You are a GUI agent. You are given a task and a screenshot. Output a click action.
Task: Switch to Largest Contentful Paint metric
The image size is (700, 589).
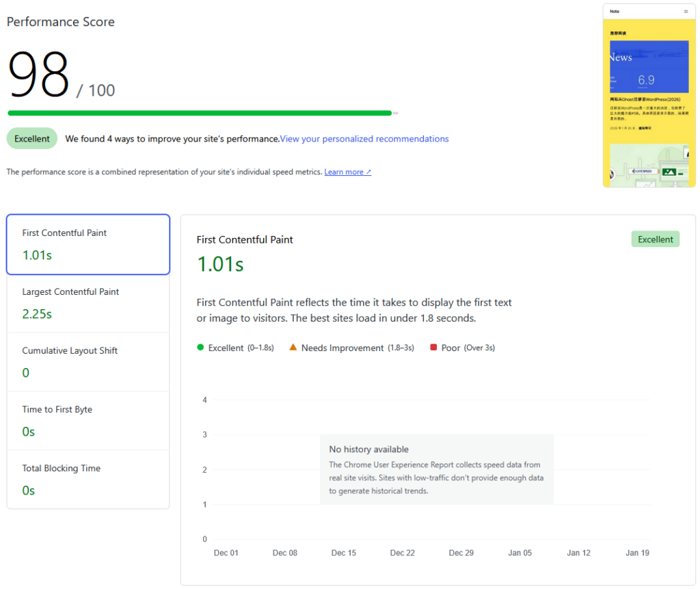point(88,303)
